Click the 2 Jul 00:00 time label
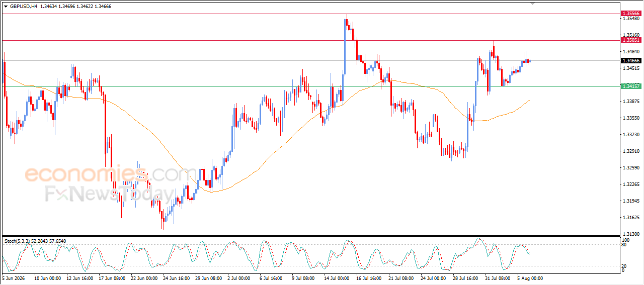 [238, 278]
